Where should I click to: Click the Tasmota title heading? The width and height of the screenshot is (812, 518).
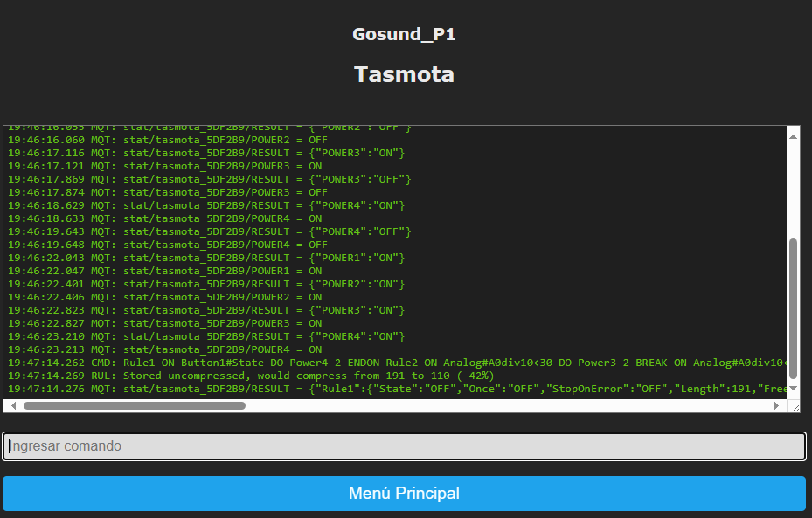click(x=404, y=74)
